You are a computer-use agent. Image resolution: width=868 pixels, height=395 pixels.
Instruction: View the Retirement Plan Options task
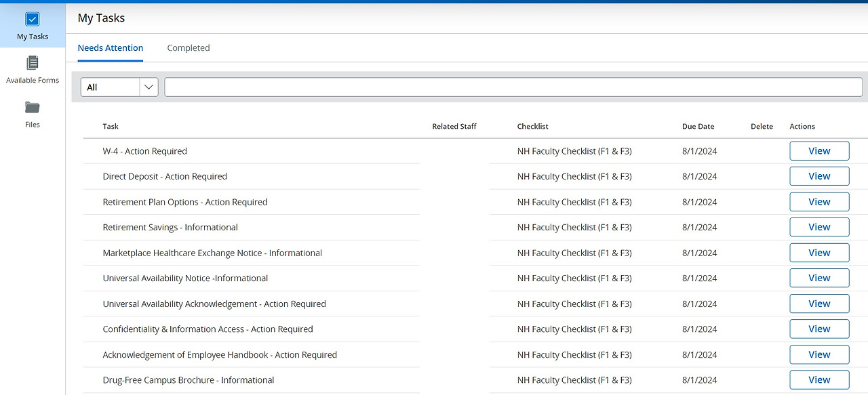click(x=819, y=202)
